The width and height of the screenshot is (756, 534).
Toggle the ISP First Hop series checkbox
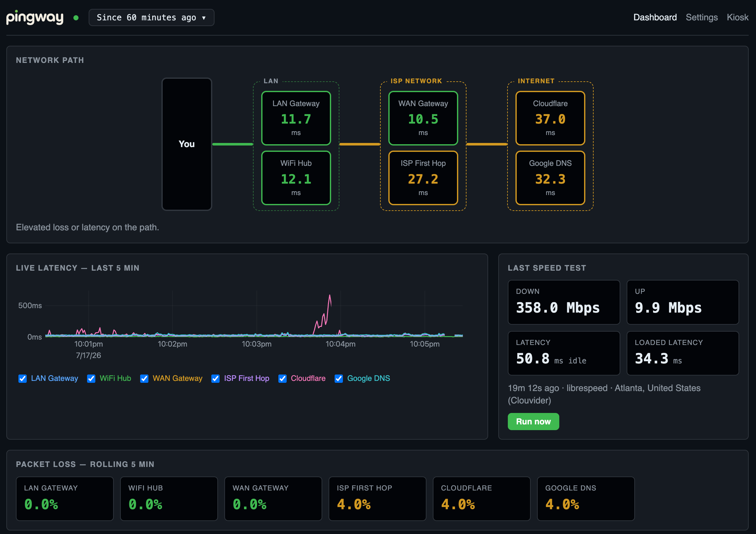click(x=215, y=379)
